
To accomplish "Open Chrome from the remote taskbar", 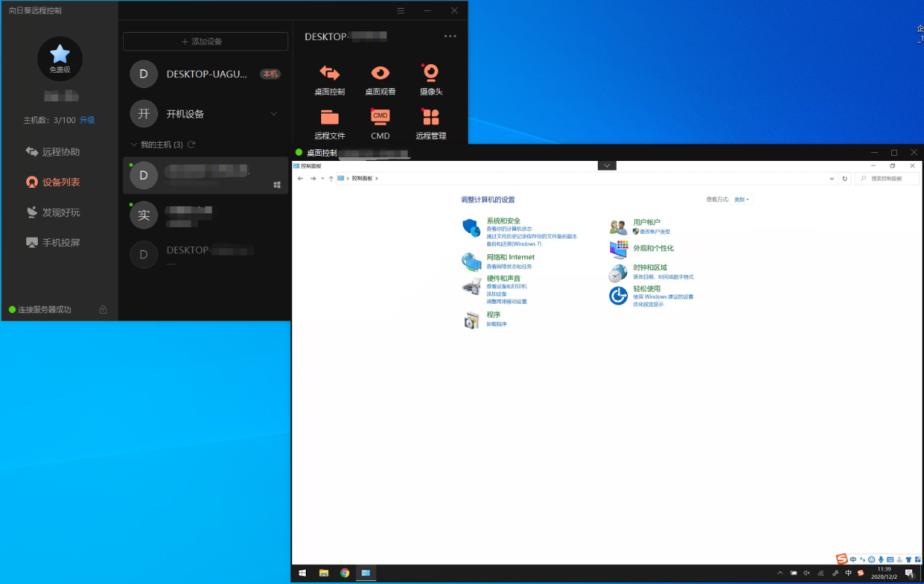I will 344,573.
